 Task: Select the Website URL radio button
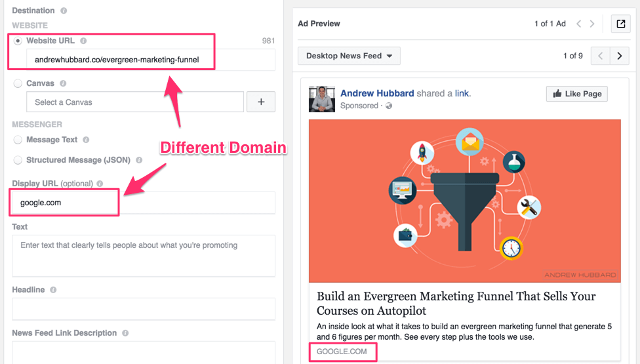click(x=18, y=41)
